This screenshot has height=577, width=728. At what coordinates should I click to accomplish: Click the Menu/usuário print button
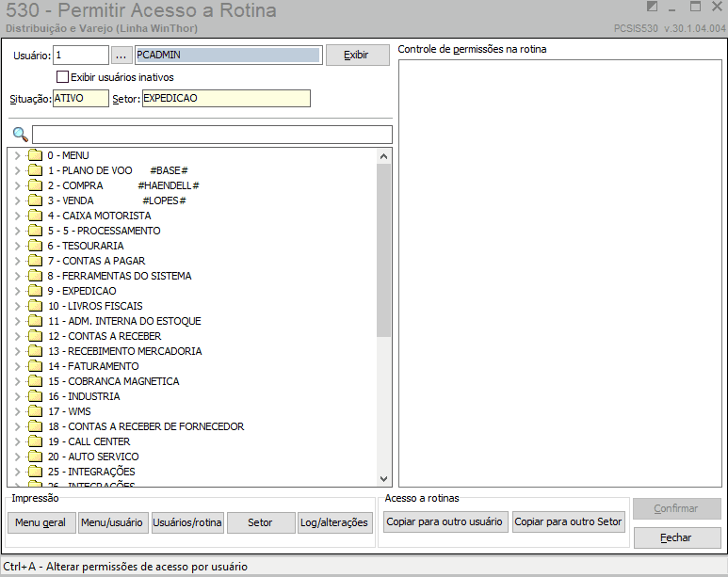coord(112,522)
